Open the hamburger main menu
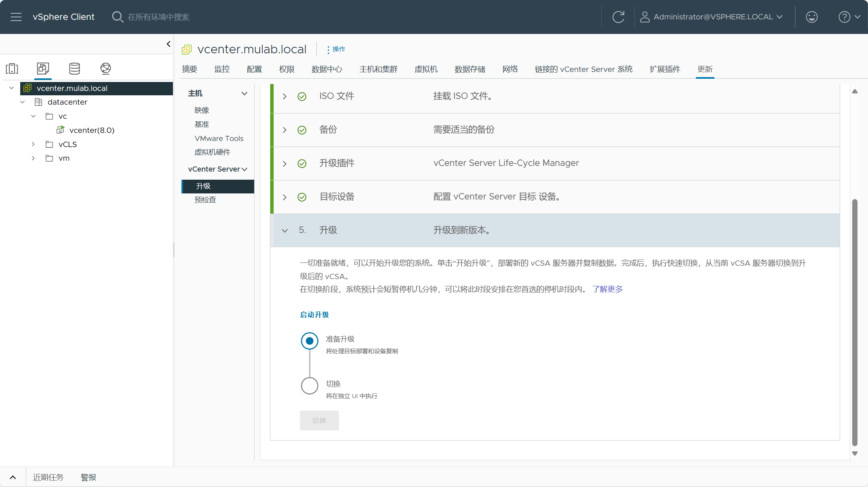The image size is (868, 487). coord(16,17)
